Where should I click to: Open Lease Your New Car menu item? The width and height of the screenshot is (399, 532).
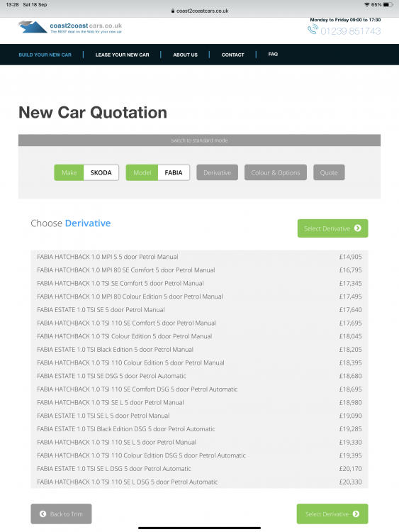pyautogui.click(x=122, y=55)
